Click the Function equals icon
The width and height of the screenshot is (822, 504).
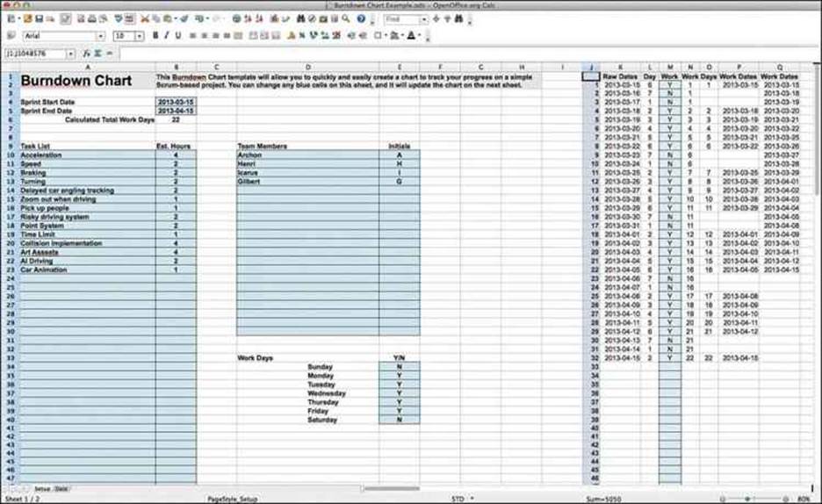point(110,54)
